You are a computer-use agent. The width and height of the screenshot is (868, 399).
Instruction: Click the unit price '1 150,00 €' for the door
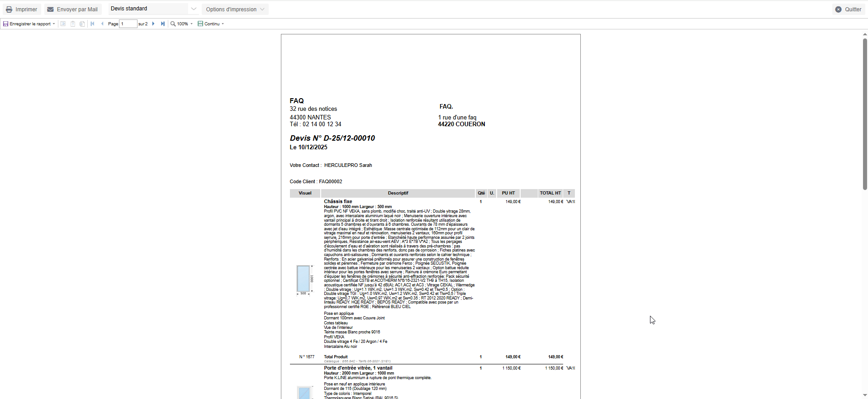[512, 368]
